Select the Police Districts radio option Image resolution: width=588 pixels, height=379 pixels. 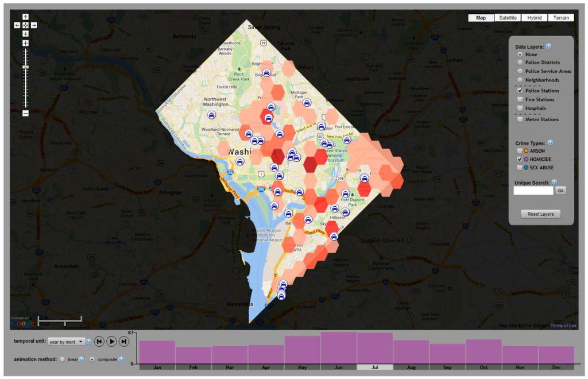pos(520,63)
